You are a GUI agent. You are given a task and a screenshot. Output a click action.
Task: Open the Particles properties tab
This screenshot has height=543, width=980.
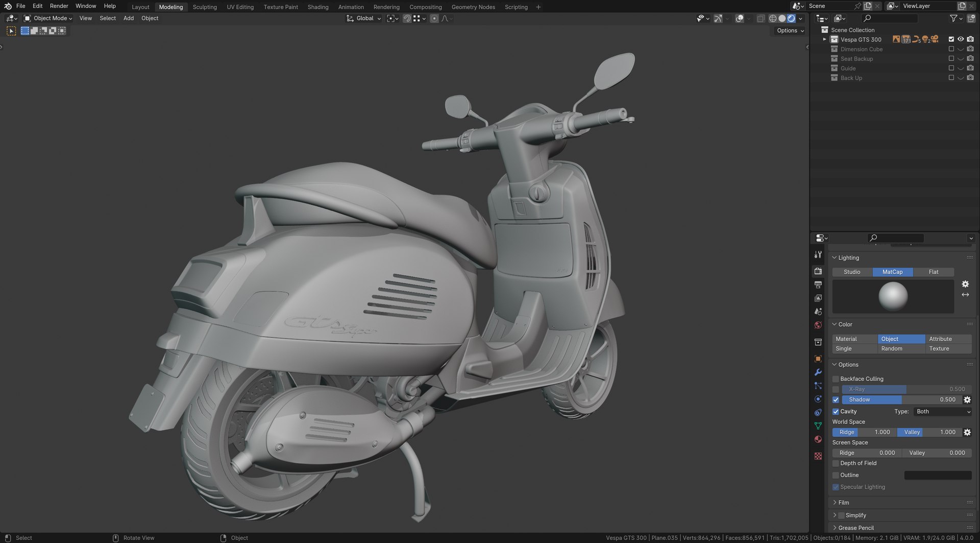818,386
